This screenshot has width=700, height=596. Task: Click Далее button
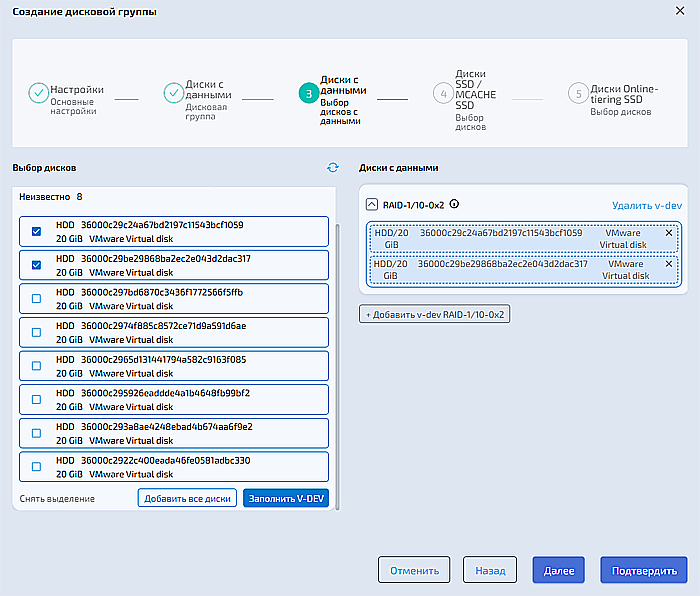pyautogui.click(x=558, y=570)
